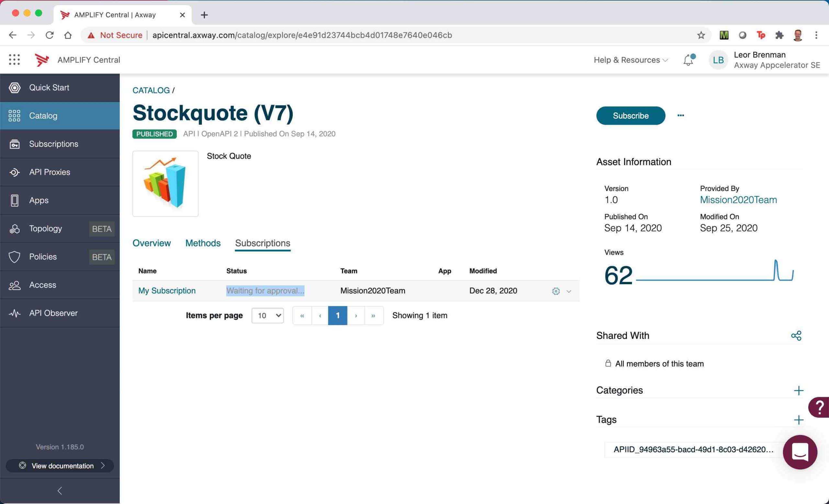The height and width of the screenshot is (504, 829).
Task: Click the Quick Start target icon
Action: coord(15,88)
